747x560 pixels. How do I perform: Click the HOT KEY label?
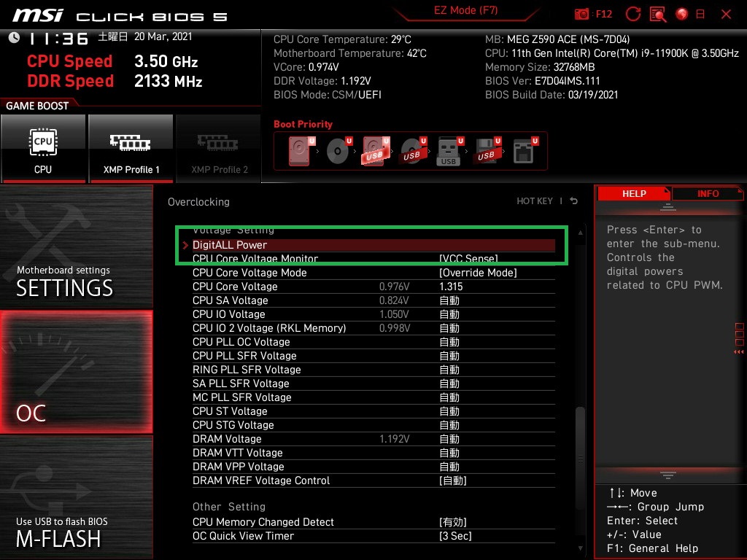[535, 201]
